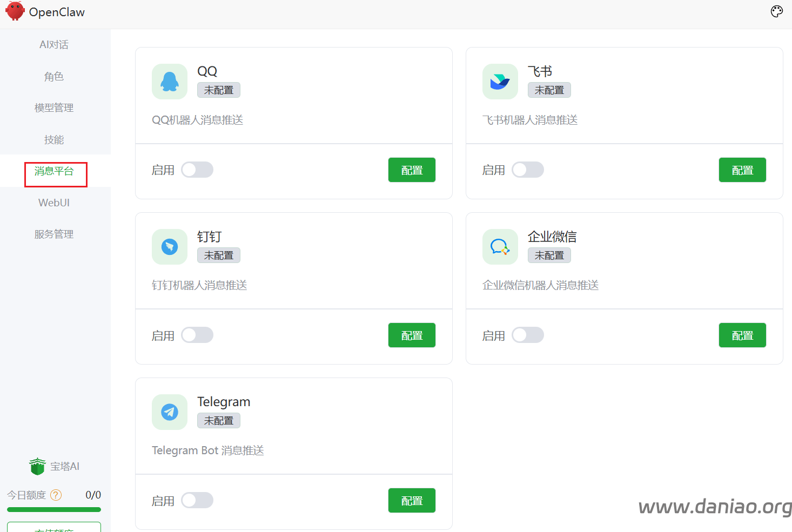This screenshot has height=532, width=792.
Task: Click 配置 button for QQ
Action: [x=412, y=170]
